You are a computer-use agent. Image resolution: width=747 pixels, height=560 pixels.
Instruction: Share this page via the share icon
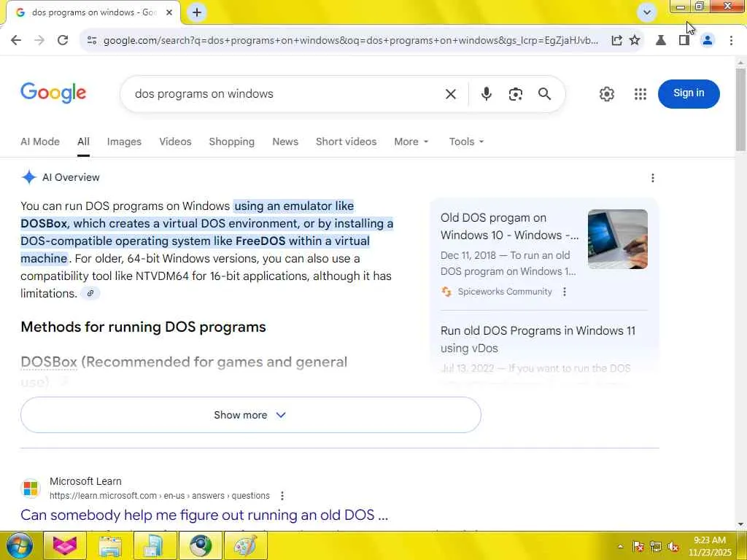click(x=616, y=41)
